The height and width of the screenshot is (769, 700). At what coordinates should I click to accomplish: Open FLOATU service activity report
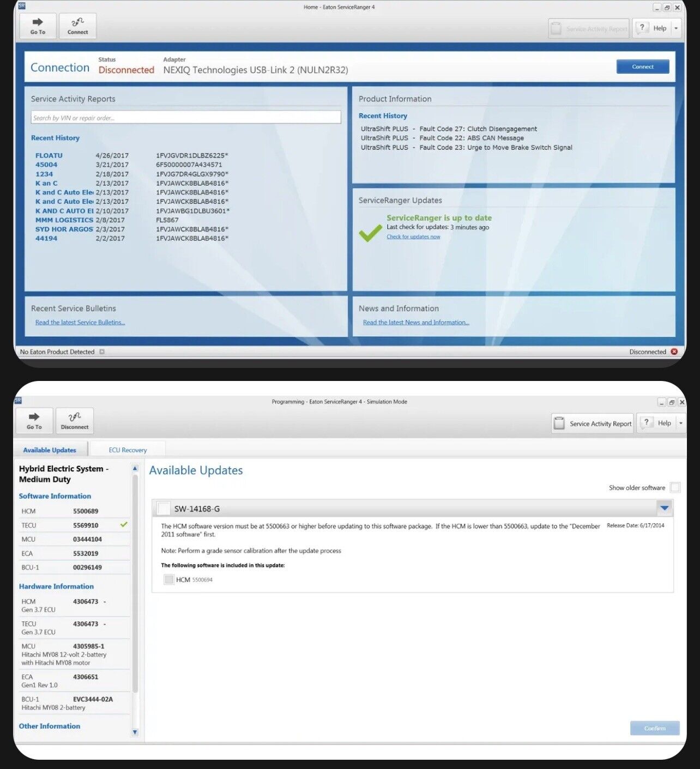click(x=49, y=155)
